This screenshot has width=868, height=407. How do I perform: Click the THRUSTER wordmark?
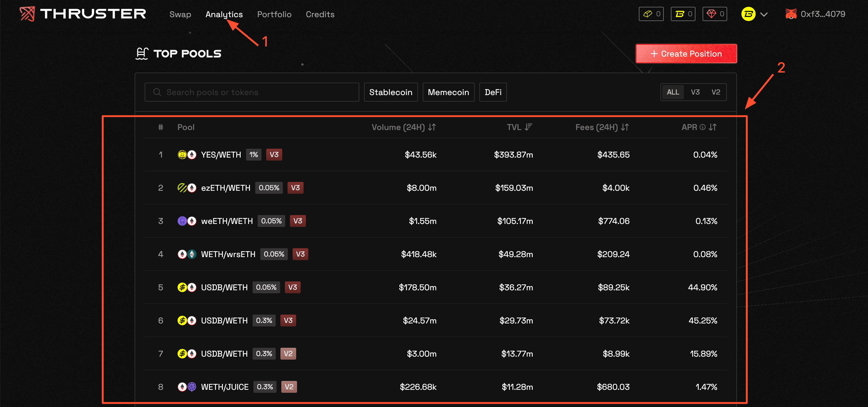[x=93, y=14]
